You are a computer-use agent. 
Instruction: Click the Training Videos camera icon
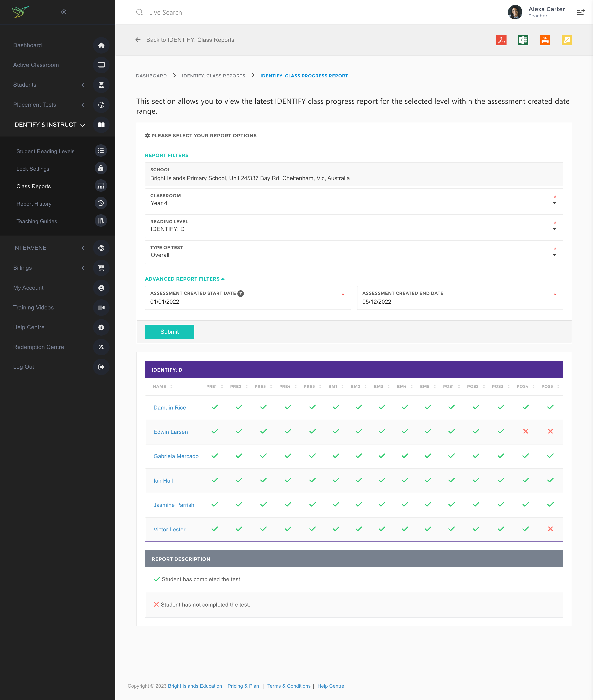click(x=101, y=308)
